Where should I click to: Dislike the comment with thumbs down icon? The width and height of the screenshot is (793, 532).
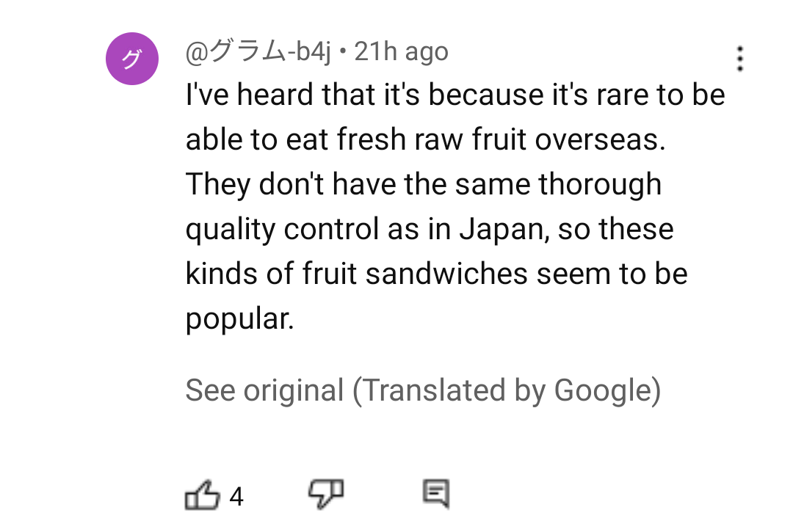point(326,493)
